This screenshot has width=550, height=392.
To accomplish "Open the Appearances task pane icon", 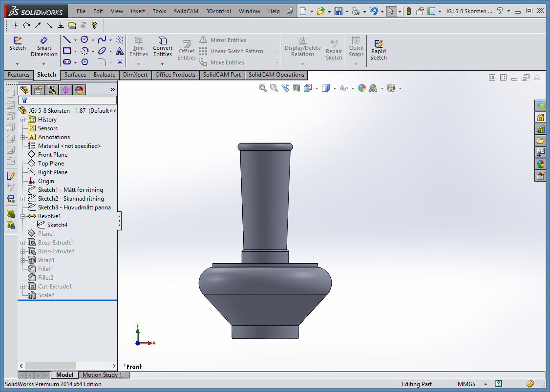I will pos(541,164).
